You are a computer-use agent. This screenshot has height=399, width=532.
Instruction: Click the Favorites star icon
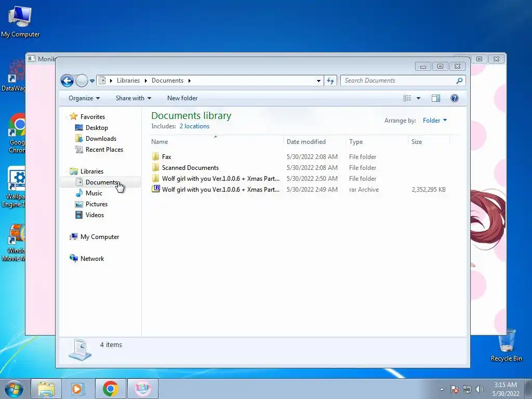73,116
